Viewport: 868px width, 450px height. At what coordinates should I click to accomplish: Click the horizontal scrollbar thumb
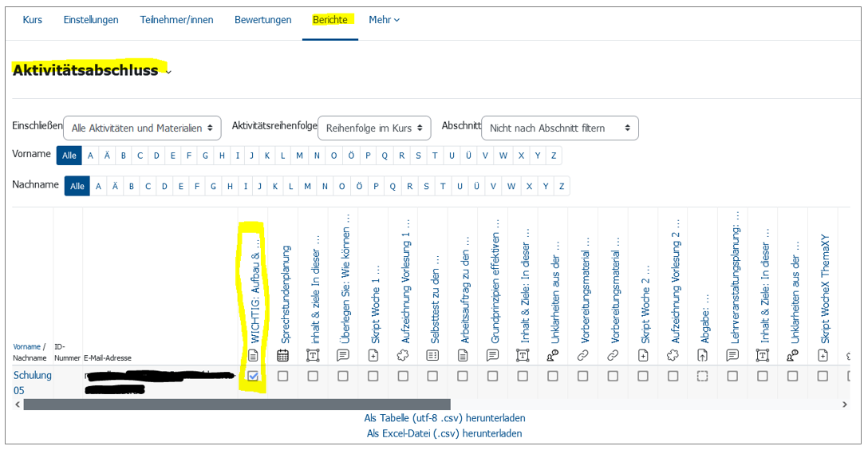click(x=237, y=405)
